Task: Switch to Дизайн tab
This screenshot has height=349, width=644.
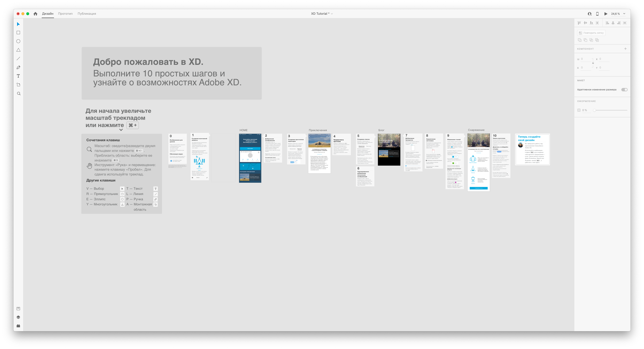Action: click(48, 14)
